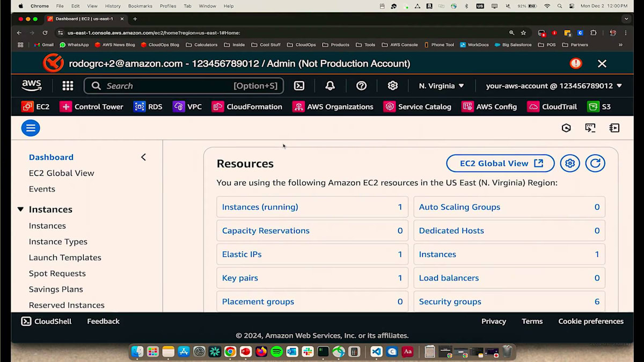The image size is (644, 362).
Task: Open the VPC favorites shortcut
Action: click(187, 107)
